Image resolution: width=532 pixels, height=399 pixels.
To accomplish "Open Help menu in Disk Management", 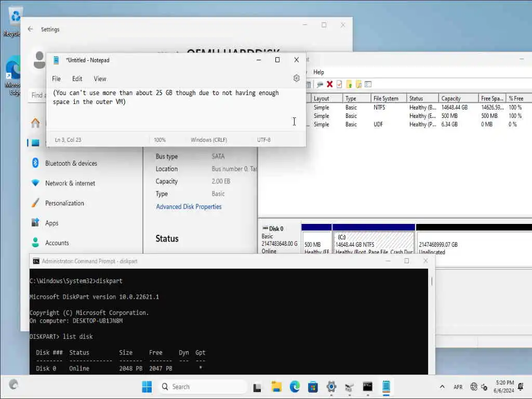I will tap(318, 72).
